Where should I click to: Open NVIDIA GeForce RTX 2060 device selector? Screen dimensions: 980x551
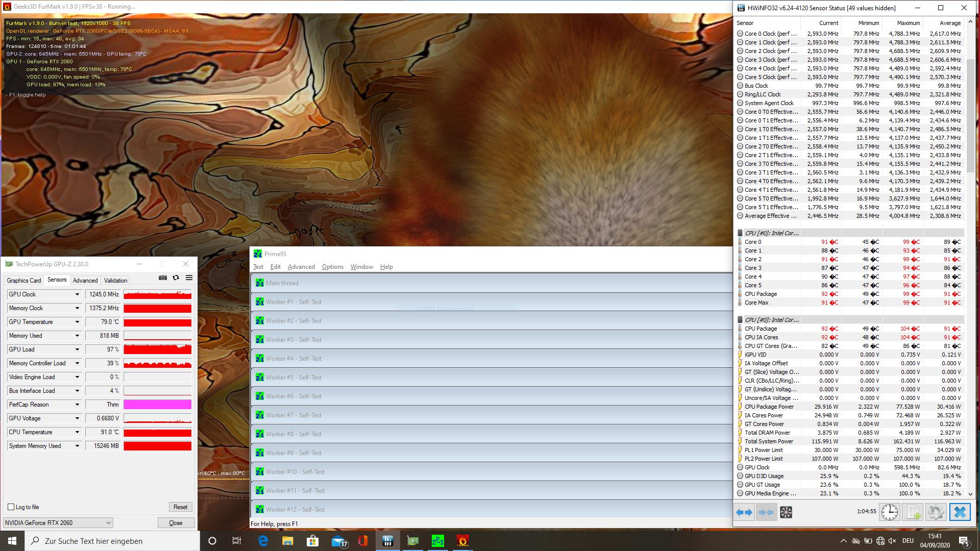pyautogui.click(x=58, y=522)
